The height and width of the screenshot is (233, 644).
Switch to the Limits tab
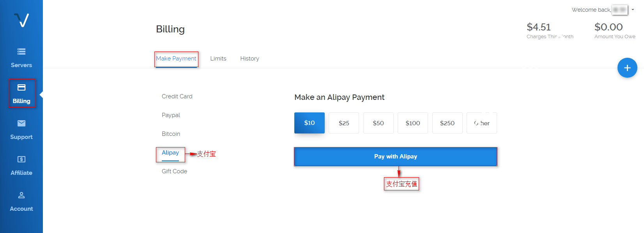(218, 59)
